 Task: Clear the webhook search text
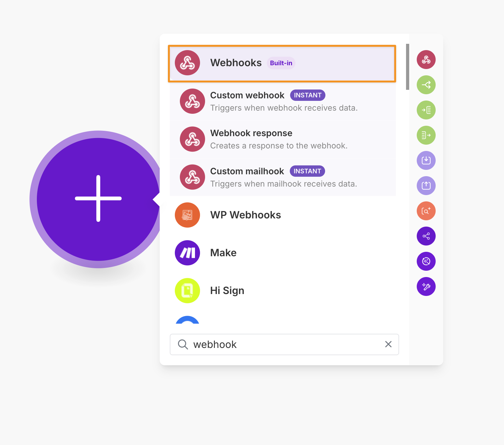[388, 344]
